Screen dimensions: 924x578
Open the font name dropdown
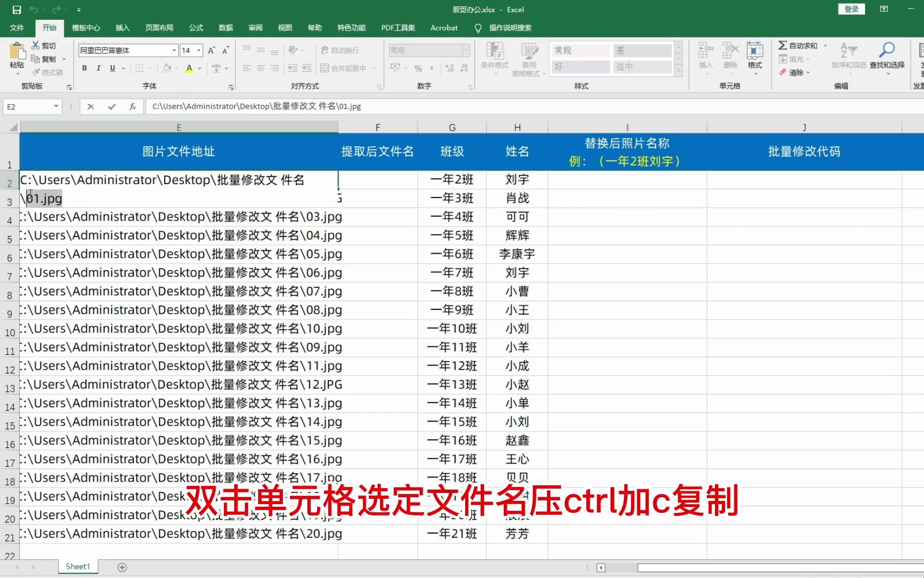(x=174, y=50)
